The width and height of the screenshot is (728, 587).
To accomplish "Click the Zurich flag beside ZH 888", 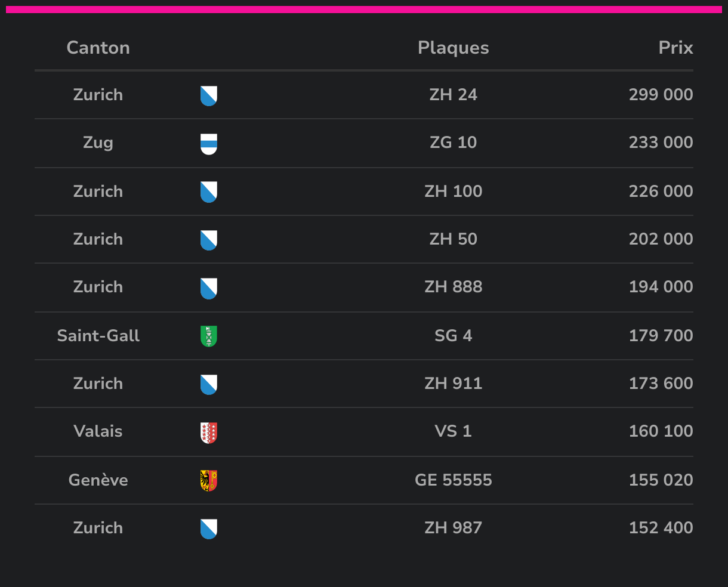I will click(209, 288).
